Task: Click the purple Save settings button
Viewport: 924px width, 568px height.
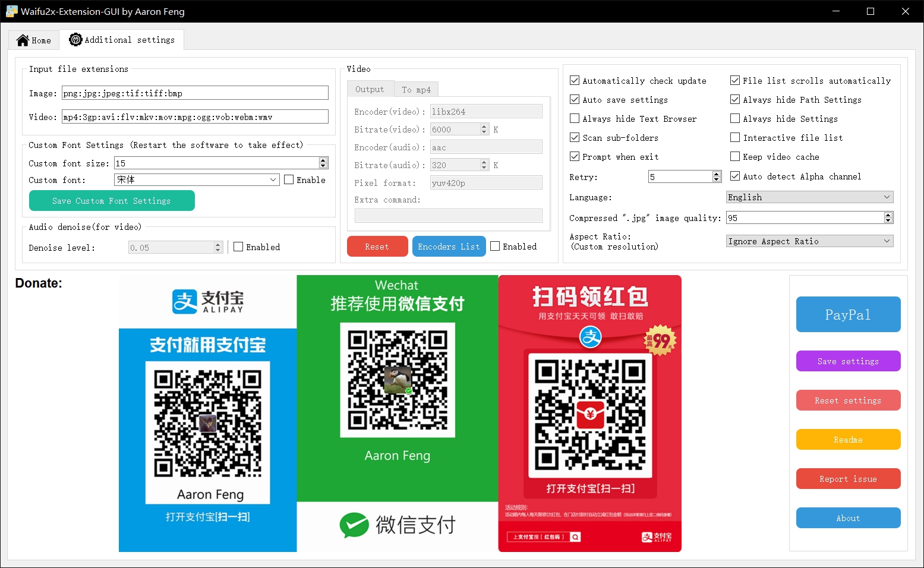Action: point(848,361)
